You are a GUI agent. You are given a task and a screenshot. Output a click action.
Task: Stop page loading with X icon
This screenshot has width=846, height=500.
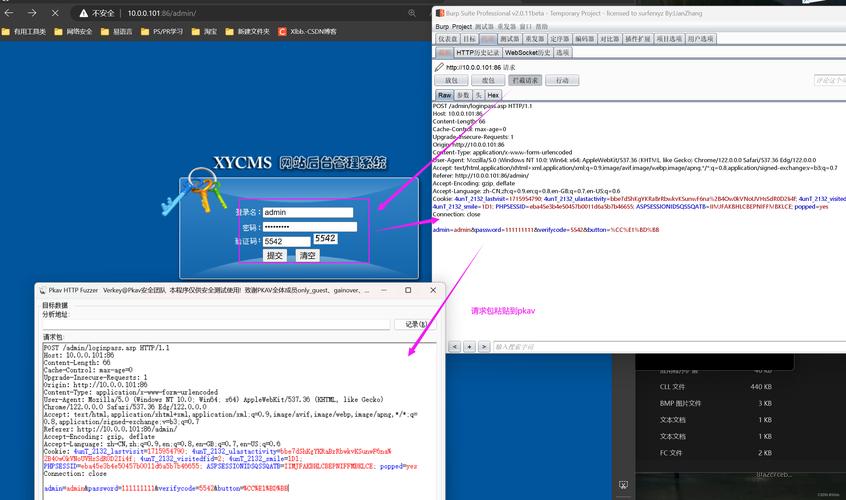[55, 13]
